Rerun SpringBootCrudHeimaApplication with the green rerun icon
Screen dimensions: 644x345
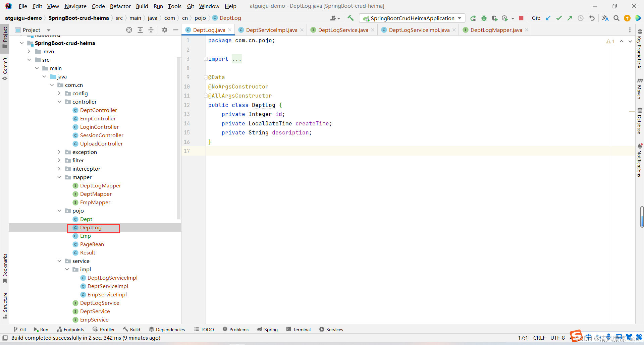(x=473, y=18)
